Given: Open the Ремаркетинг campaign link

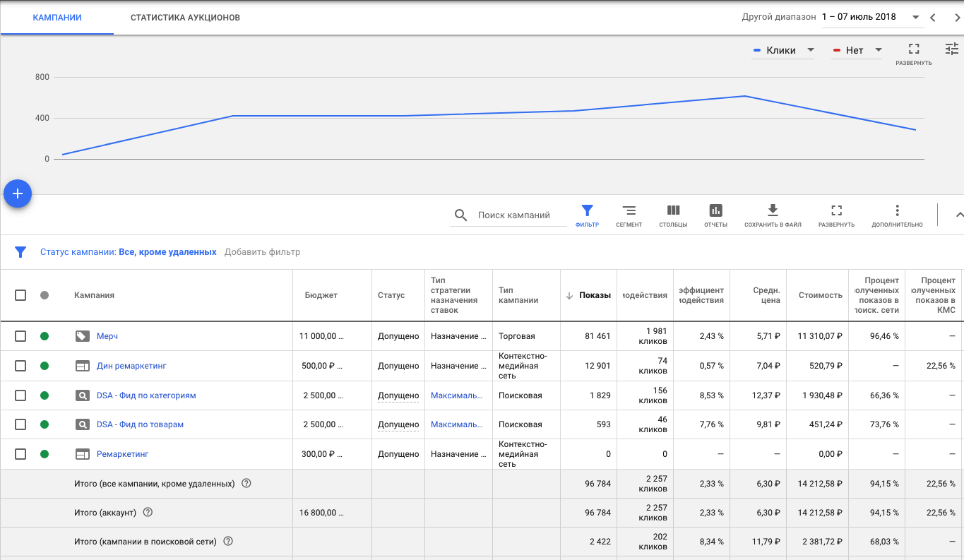Looking at the screenshot, I should pyautogui.click(x=122, y=454).
